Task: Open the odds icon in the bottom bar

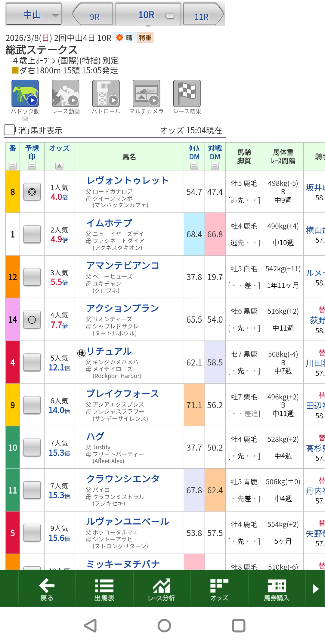Action: point(219,589)
